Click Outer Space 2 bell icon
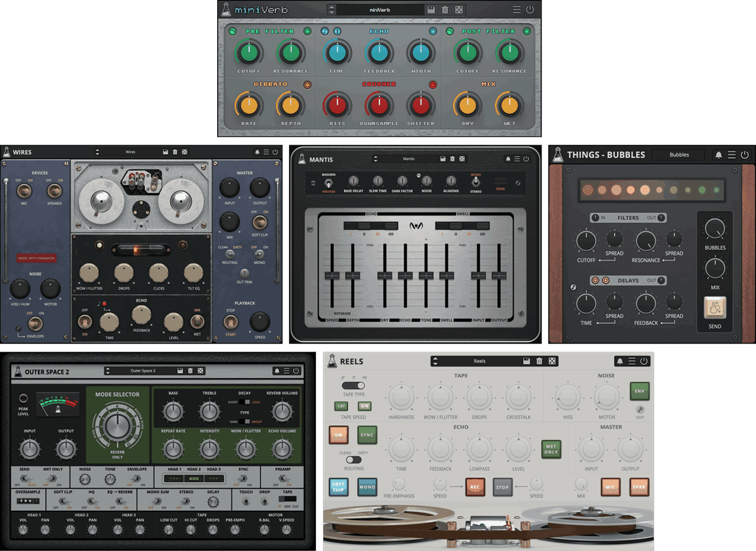This screenshot has width=756, height=551. (277, 370)
